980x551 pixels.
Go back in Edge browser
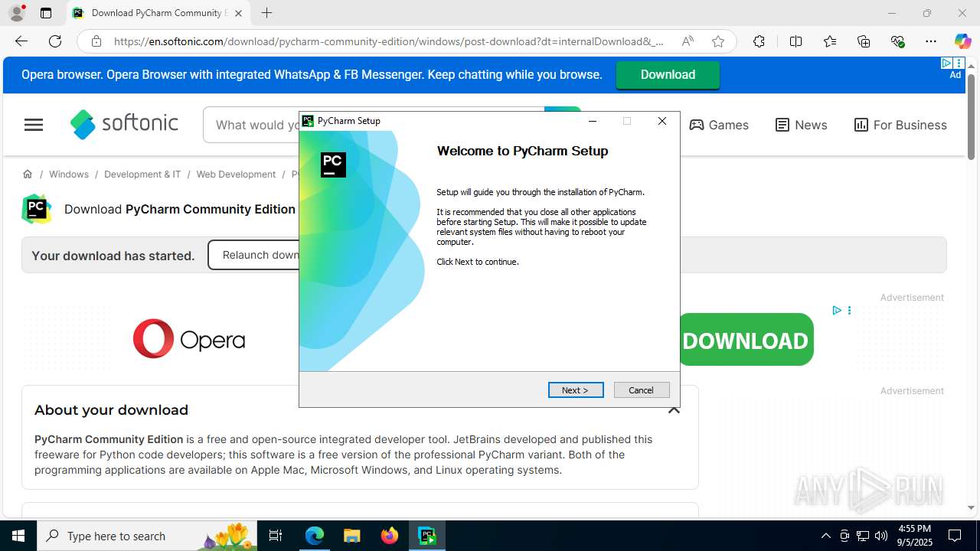pyautogui.click(x=21, y=41)
